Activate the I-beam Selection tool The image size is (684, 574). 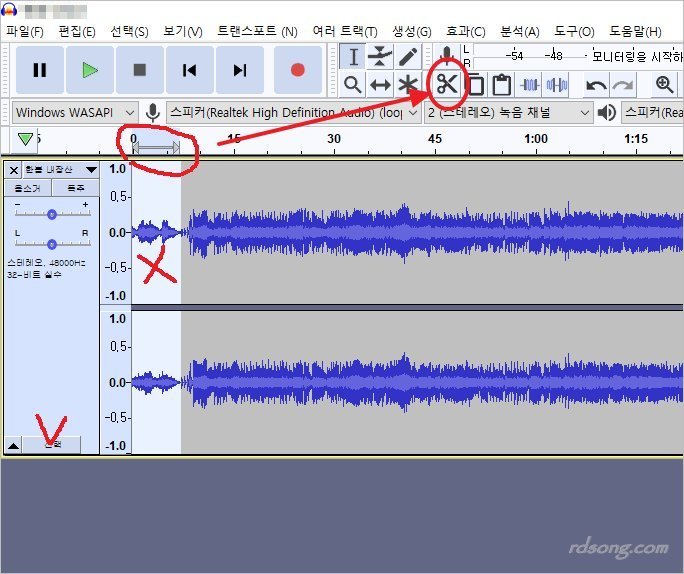point(353,56)
